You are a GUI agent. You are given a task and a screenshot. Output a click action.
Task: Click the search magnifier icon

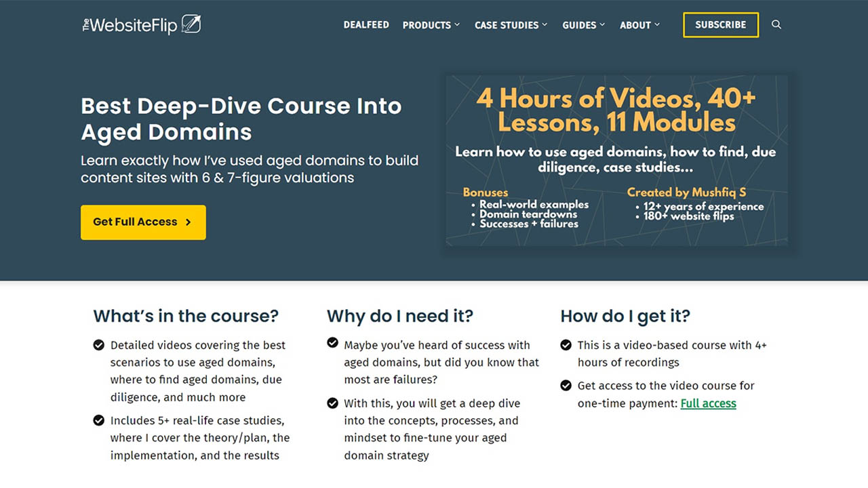coord(776,25)
